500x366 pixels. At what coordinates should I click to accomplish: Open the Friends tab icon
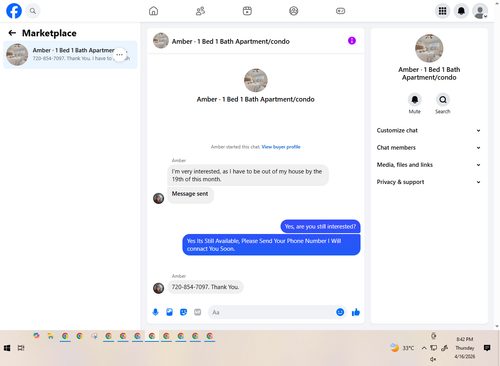click(x=200, y=11)
